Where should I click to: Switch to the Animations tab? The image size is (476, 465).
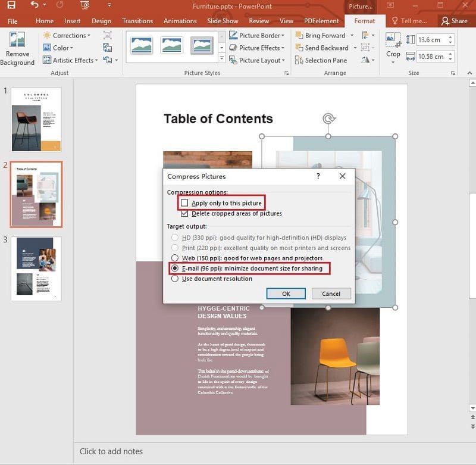[180, 21]
